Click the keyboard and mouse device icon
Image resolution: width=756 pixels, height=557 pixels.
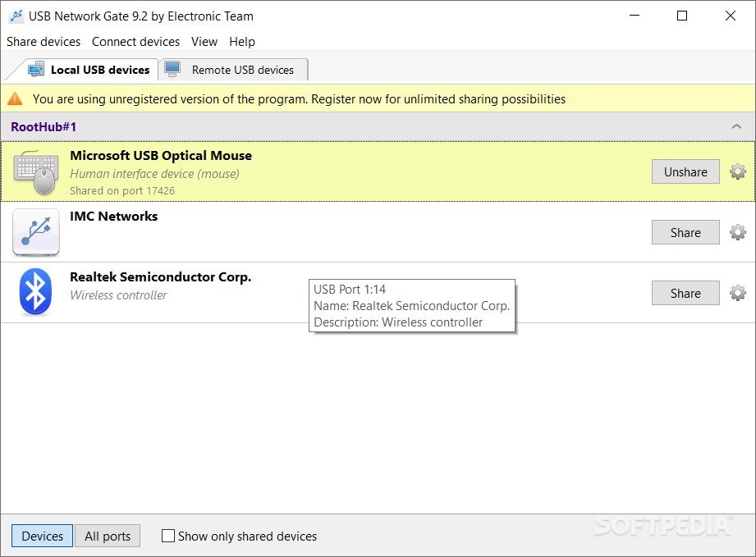(36, 172)
